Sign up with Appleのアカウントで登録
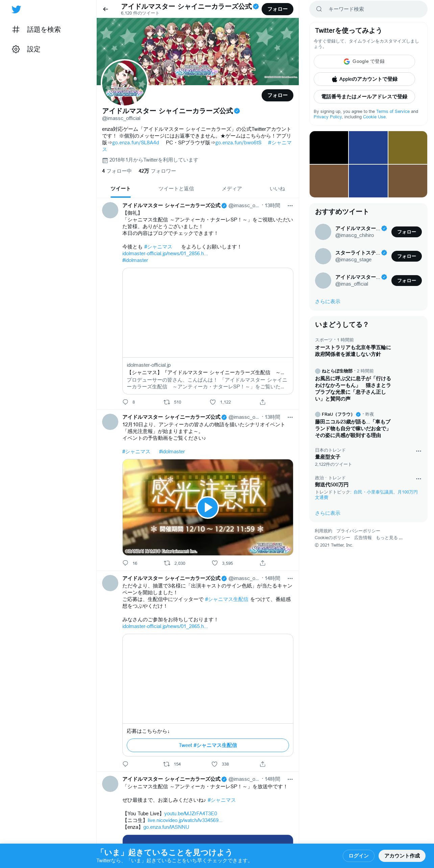The image size is (434, 868). coord(364,79)
